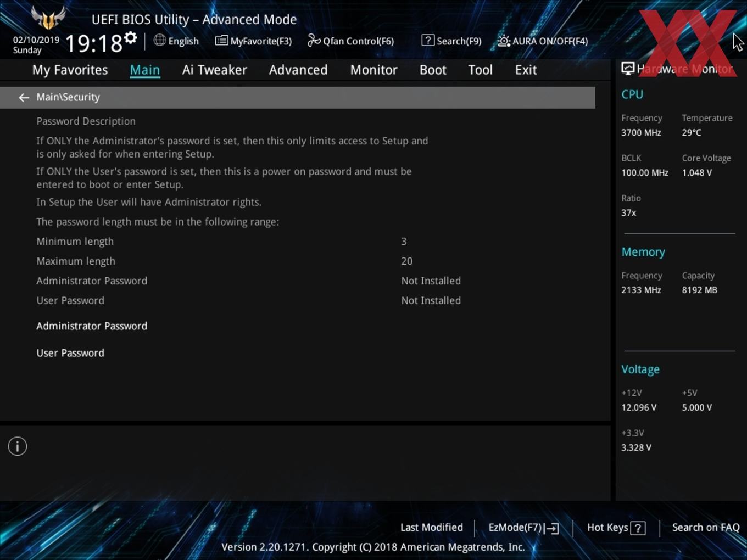Switch to Ai Tweaker tab
Viewport: 747px width, 560px height.
point(215,70)
